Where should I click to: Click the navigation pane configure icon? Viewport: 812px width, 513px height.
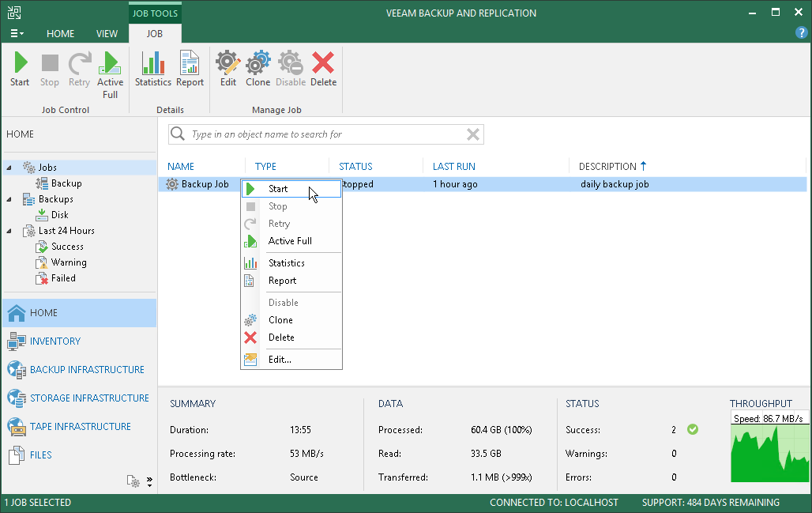(x=133, y=481)
